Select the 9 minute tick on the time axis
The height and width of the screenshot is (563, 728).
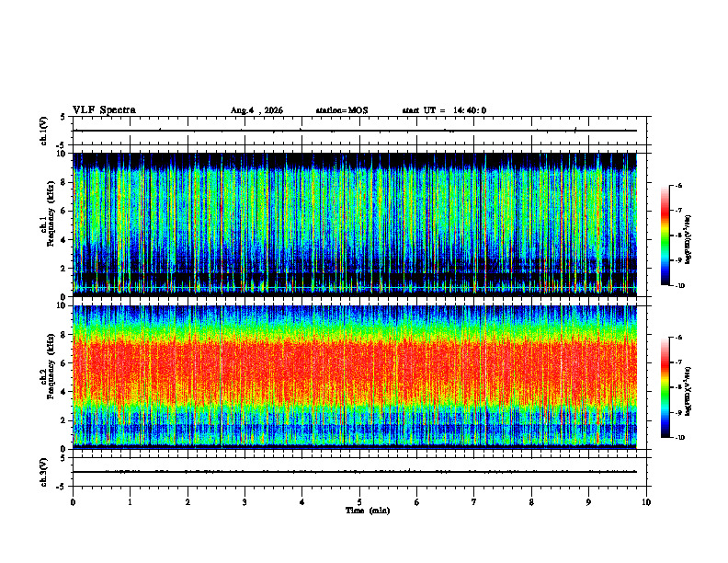point(588,502)
